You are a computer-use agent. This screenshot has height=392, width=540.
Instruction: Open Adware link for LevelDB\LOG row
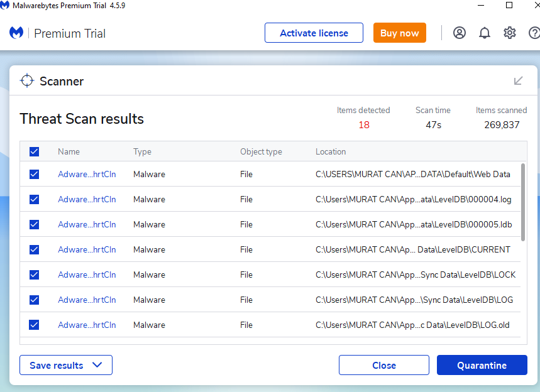coord(87,300)
